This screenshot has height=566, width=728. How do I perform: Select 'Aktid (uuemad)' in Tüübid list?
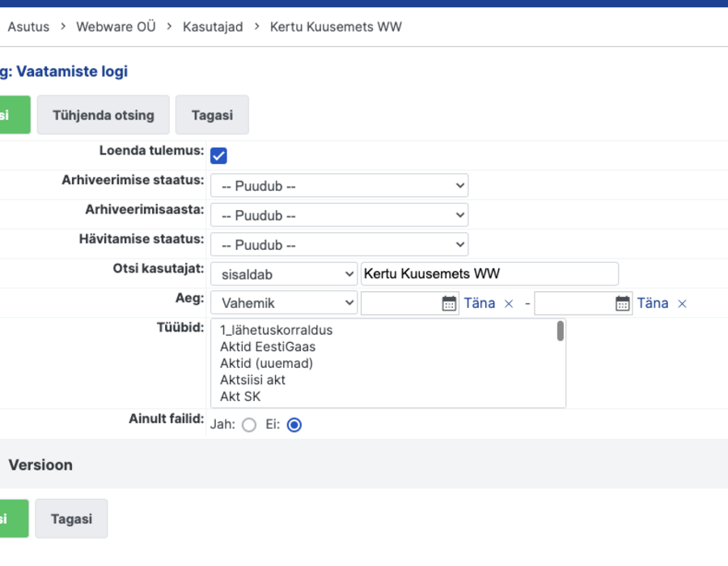point(266,363)
